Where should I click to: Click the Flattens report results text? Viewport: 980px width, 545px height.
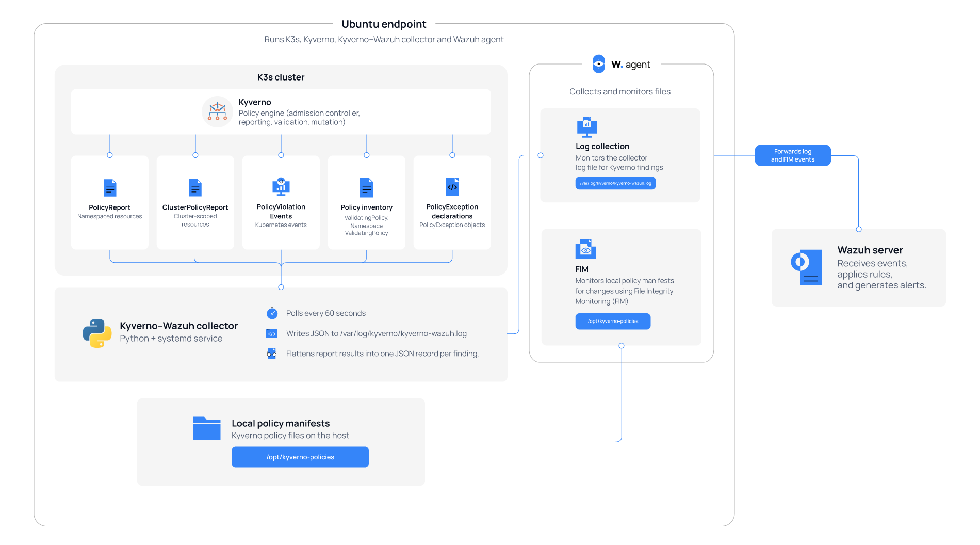383,354
